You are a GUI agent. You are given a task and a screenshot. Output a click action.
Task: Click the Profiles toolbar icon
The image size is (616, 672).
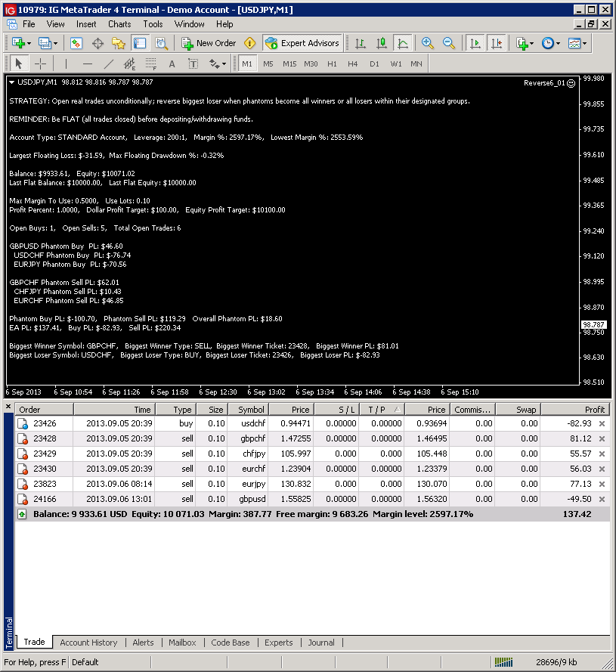(x=45, y=43)
